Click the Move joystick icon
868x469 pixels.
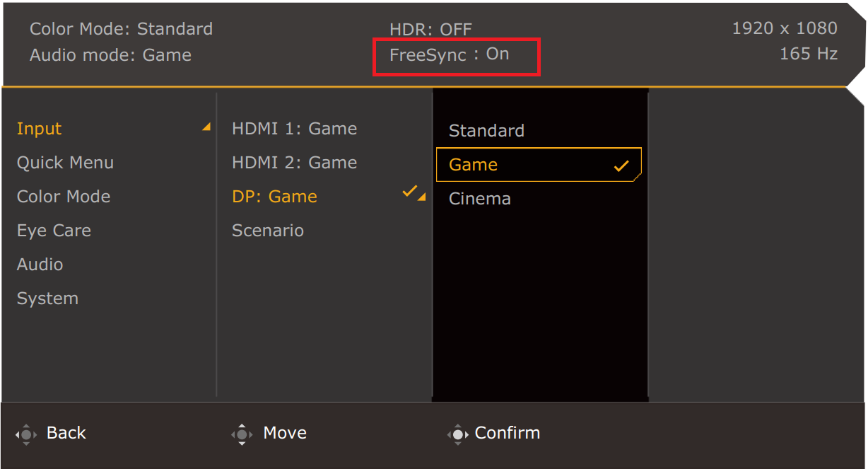242,434
